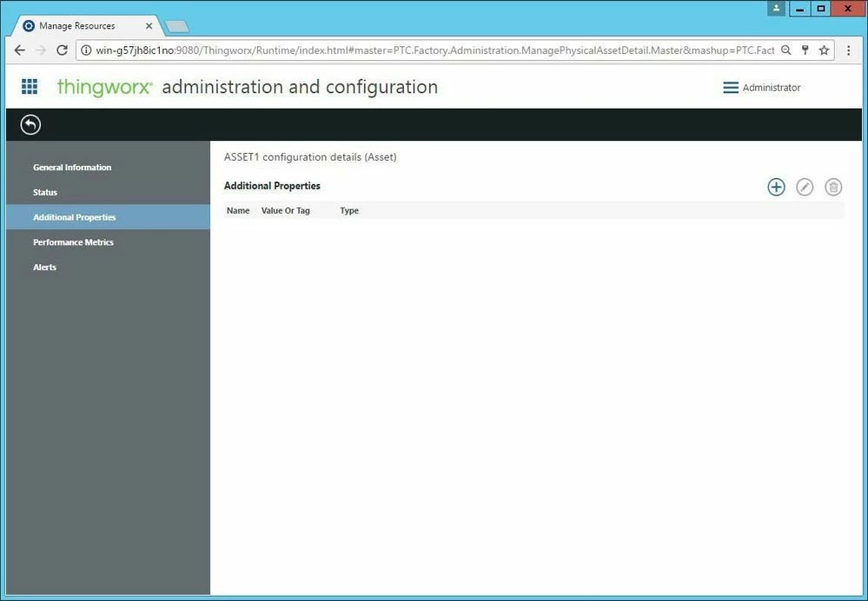
Task: Click the Chrome user profile icon
Action: pyautogui.click(x=776, y=9)
